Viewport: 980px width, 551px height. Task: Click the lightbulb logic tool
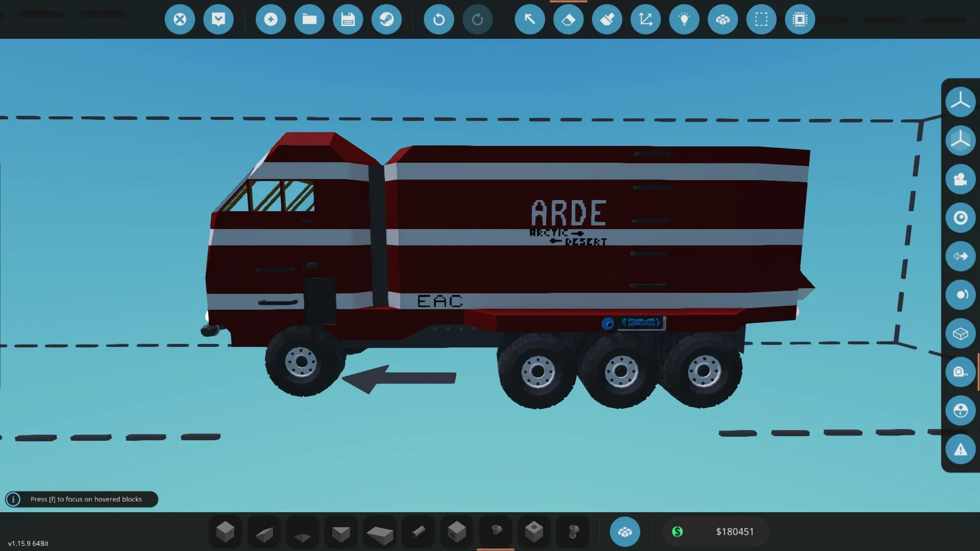pos(684,19)
